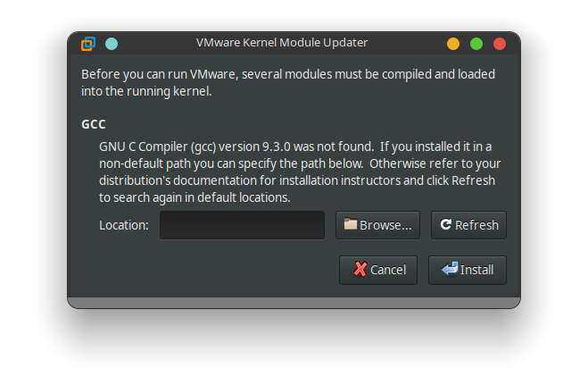Screen dimensions: 588x385
Task: Minimize the window with the orange button
Action: coord(453,43)
